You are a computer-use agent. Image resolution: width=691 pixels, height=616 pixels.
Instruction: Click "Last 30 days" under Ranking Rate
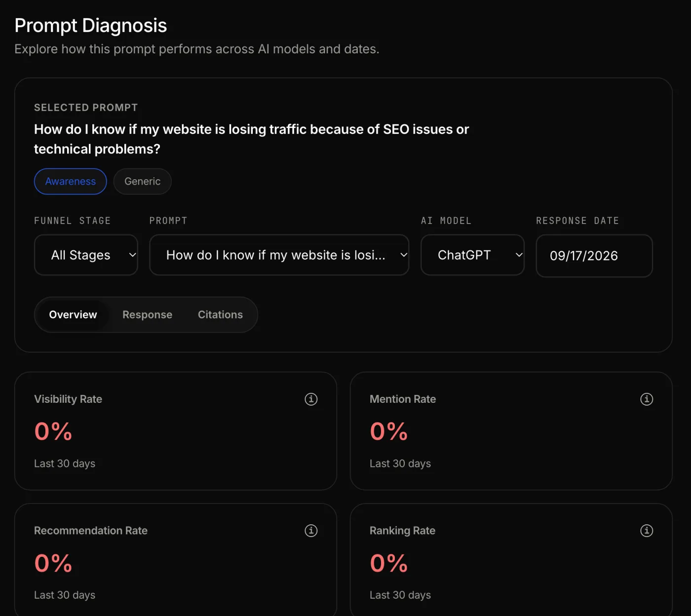click(x=400, y=595)
